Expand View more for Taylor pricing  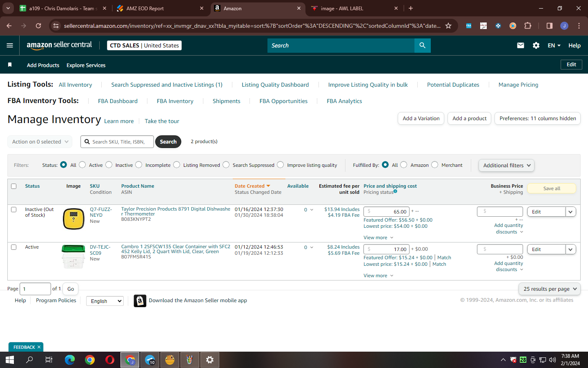(379, 238)
